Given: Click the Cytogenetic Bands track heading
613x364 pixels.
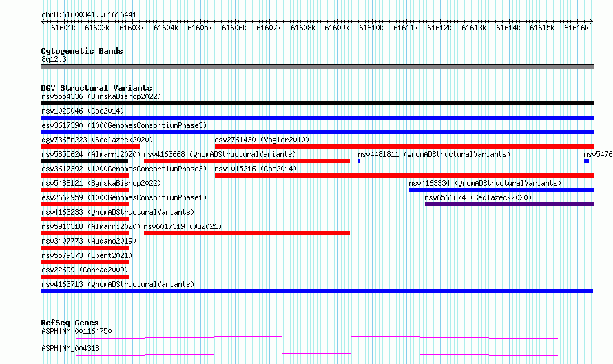Looking at the screenshot, I should [82, 51].
